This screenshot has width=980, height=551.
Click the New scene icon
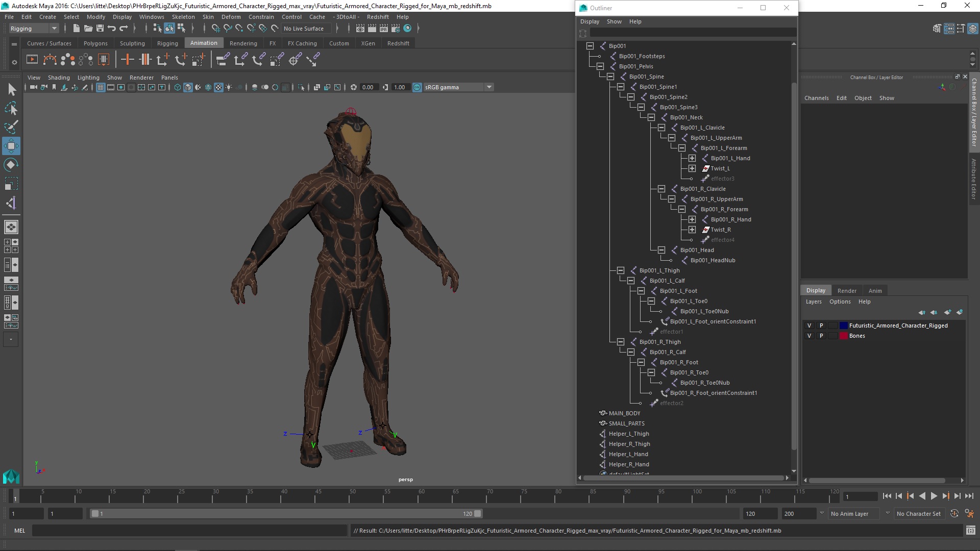pyautogui.click(x=76, y=29)
